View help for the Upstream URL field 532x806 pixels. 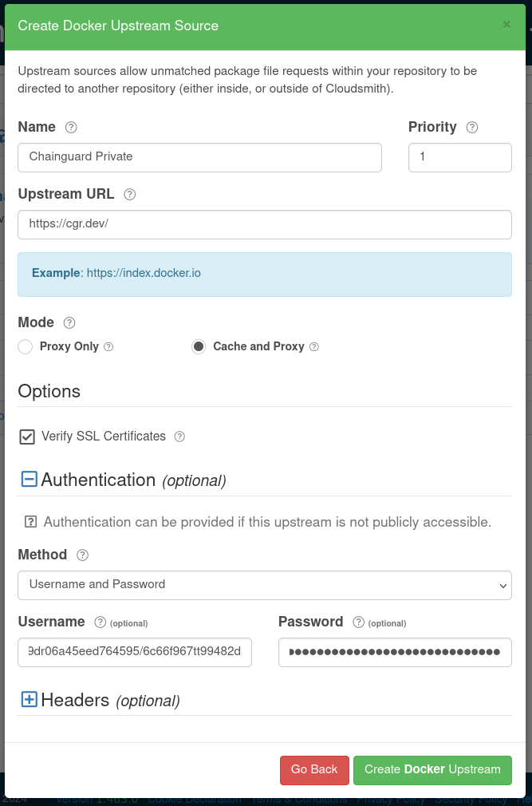pos(129,194)
